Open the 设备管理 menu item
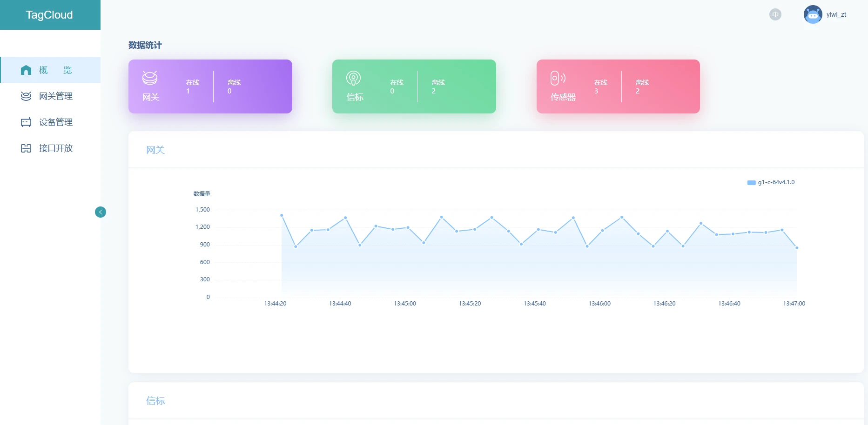 point(50,122)
